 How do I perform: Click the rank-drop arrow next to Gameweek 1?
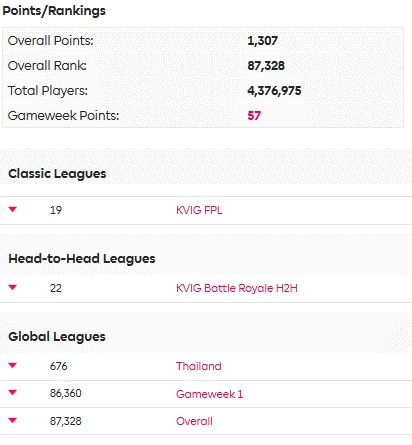13,392
